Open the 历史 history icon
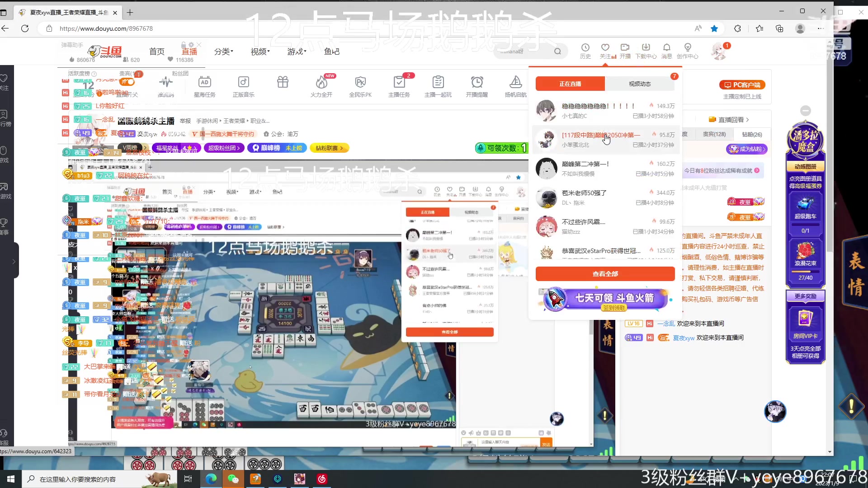This screenshot has width=868, height=488. point(585,51)
